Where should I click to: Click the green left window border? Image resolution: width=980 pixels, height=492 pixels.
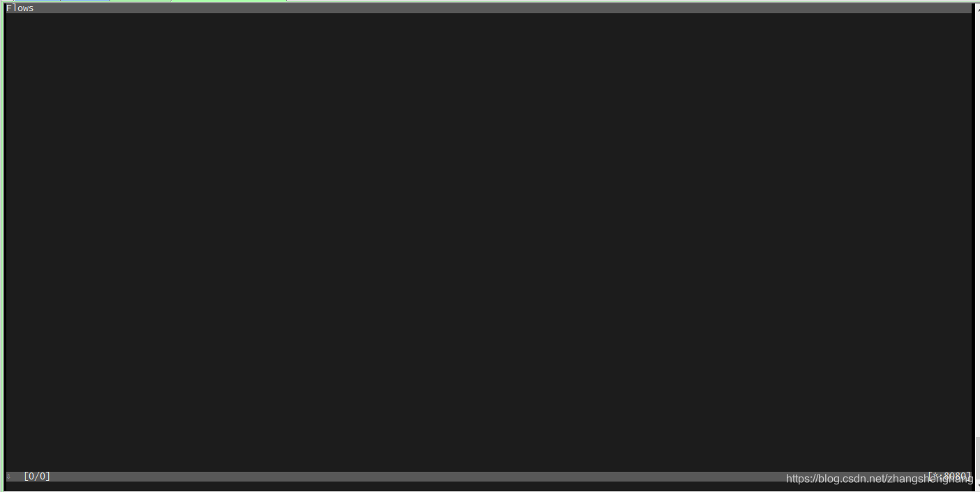coord(2,244)
